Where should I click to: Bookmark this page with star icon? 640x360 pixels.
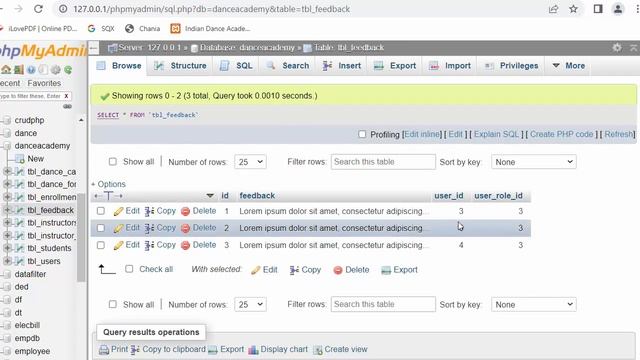pos(573,9)
